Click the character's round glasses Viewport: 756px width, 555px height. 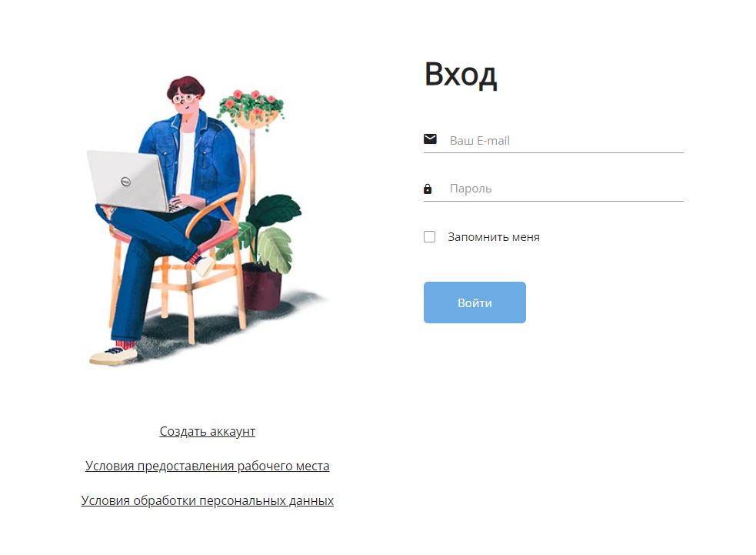click(x=185, y=99)
